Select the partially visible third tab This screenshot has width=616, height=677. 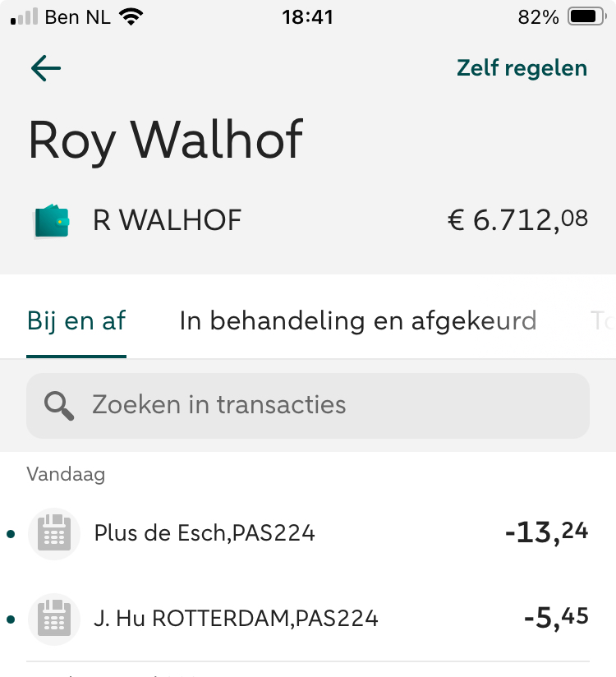pyautogui.click(x=602, y=320)
